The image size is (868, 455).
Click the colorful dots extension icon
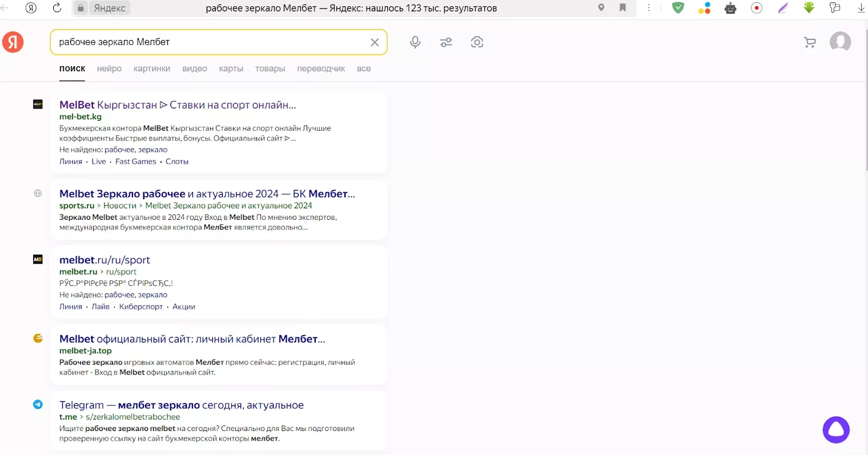click(704, 8)
